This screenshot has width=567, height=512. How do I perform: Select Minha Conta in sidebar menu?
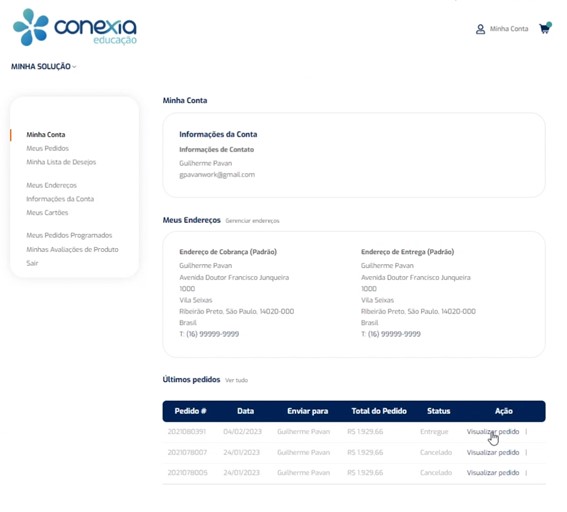(46, 135)
